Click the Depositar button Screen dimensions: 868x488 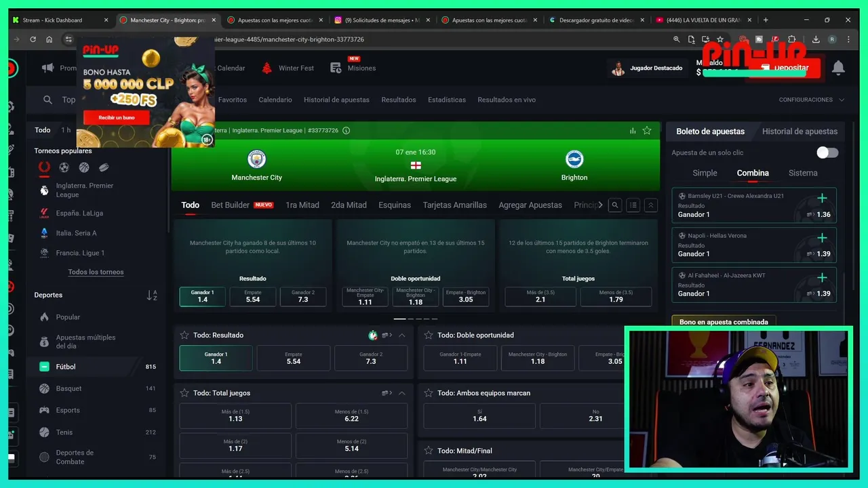pos(784,68)
